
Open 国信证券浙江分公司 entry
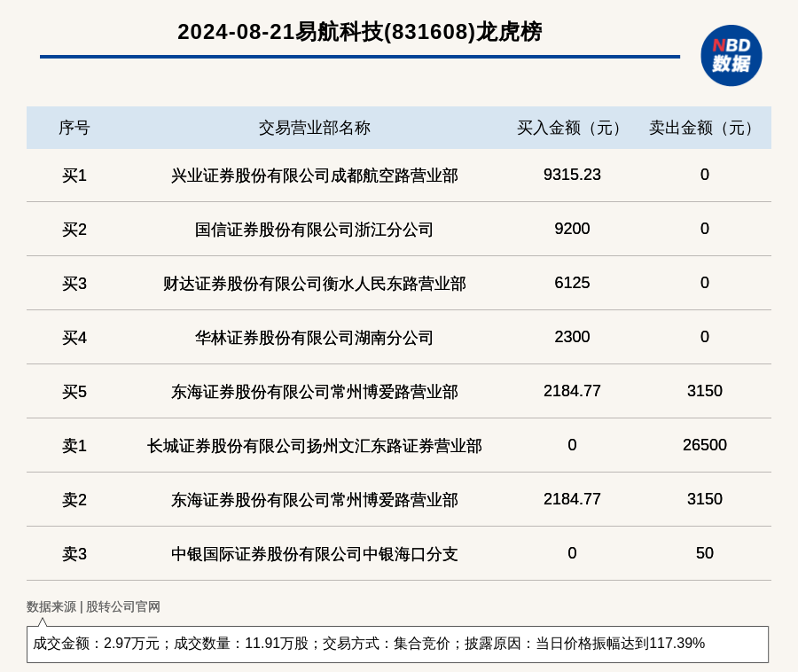pos(314,230)
